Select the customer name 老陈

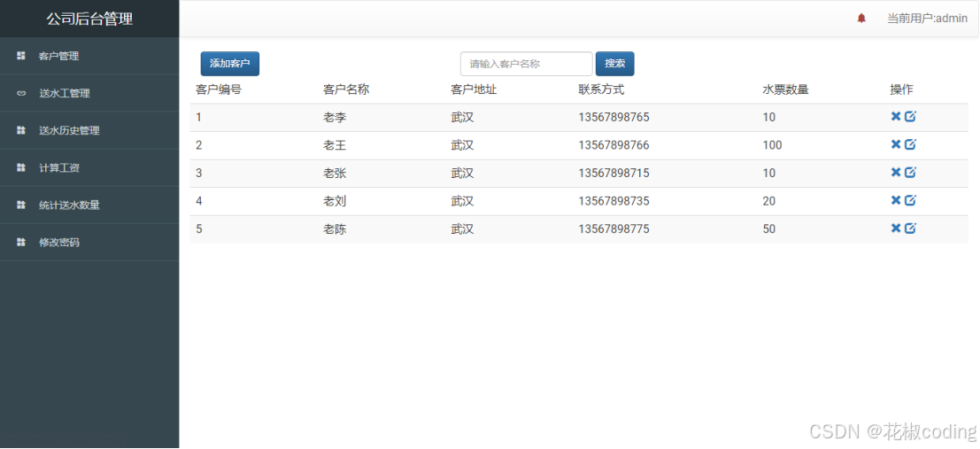coord(335,228)
